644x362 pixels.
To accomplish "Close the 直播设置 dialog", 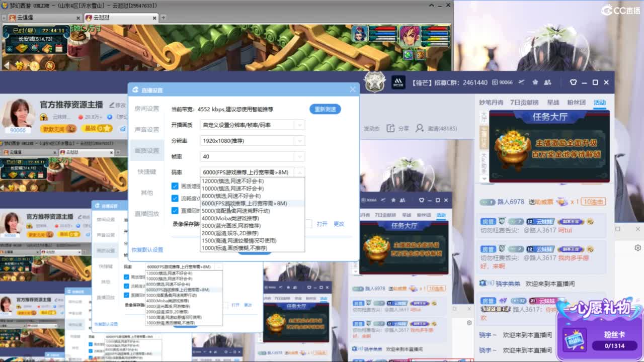I will pos(353,89).
